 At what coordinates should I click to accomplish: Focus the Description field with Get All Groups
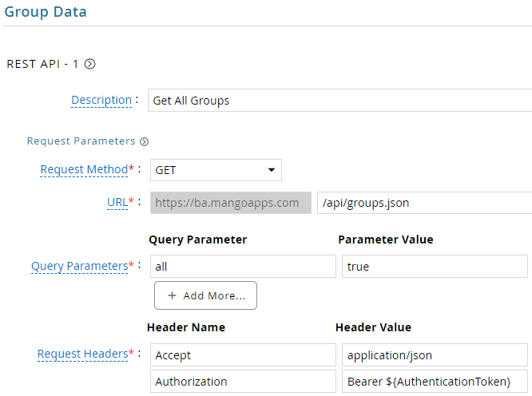tap(339, 101)
